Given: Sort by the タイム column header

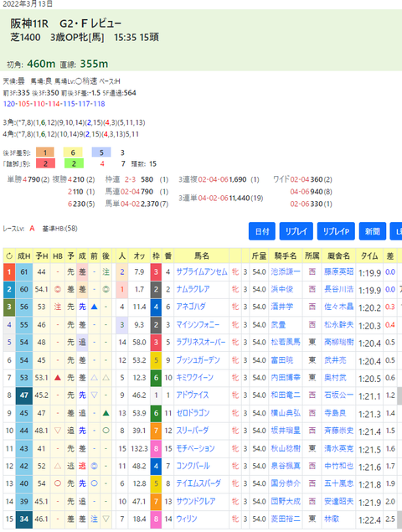Looking at the screenshot, I should tap(369, 256).
